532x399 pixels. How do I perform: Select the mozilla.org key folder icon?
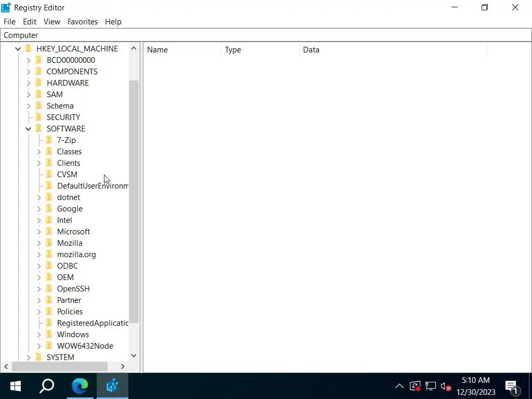click(49, 255)
